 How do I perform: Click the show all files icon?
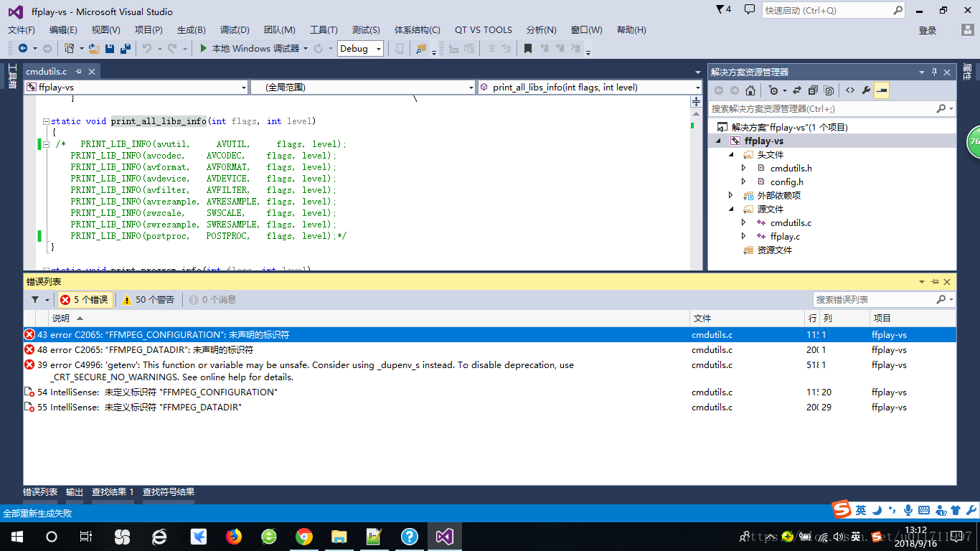click(x=829, y=90)
